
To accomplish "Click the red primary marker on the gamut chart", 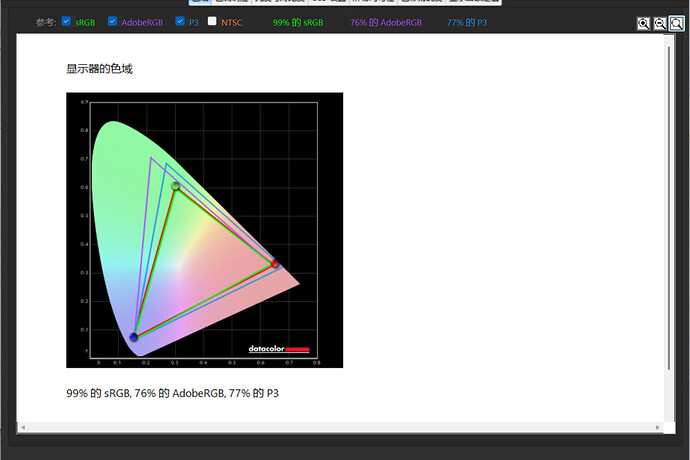I will point(275,264).
